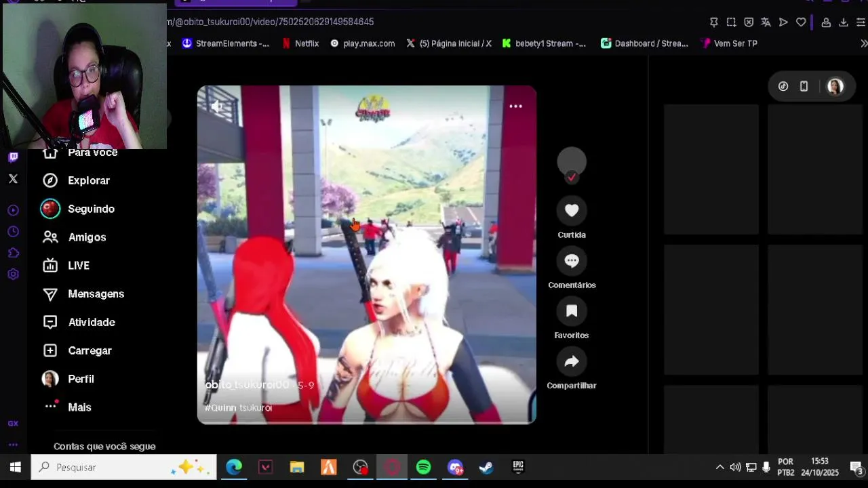Open obito_tsukuroi00 username on the video
Image resolution: width=868 pixels, height=488 pixels.
click(247, 385)
